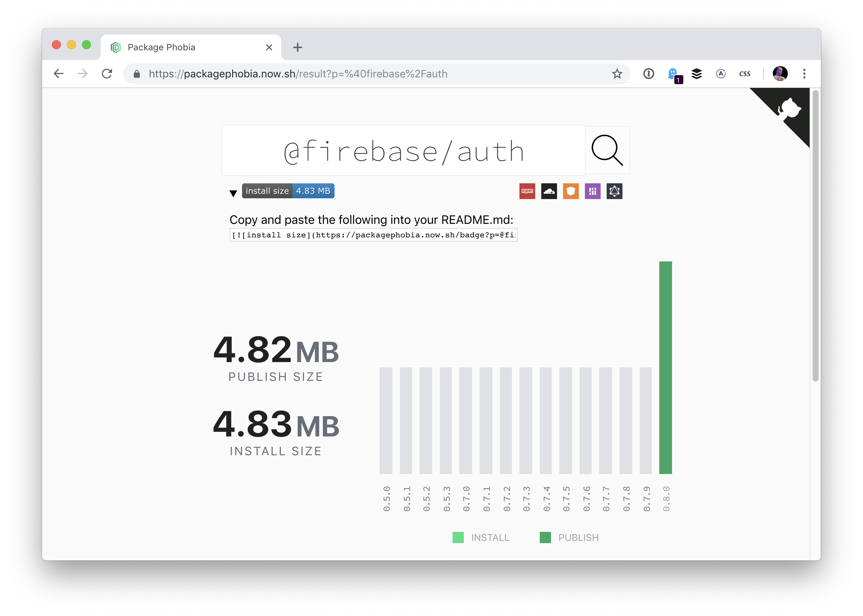Open the stacked layers extension icon
Screen dimensions: 863x616
[696, 74]
